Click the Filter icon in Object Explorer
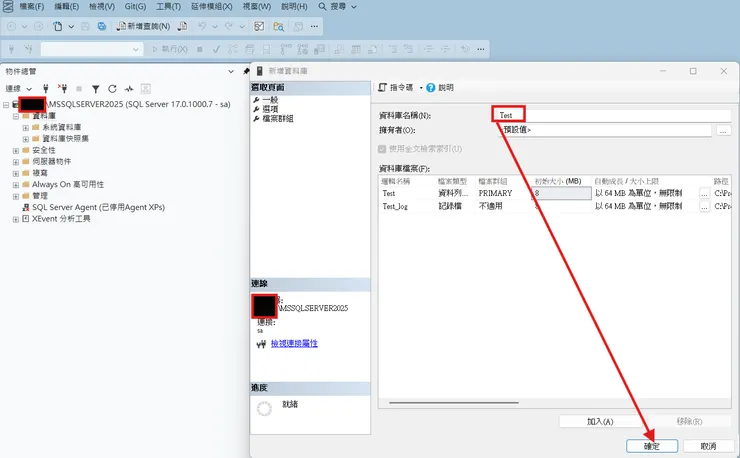Viewport: 740px width, 458px height. click(x=96, y=88)
